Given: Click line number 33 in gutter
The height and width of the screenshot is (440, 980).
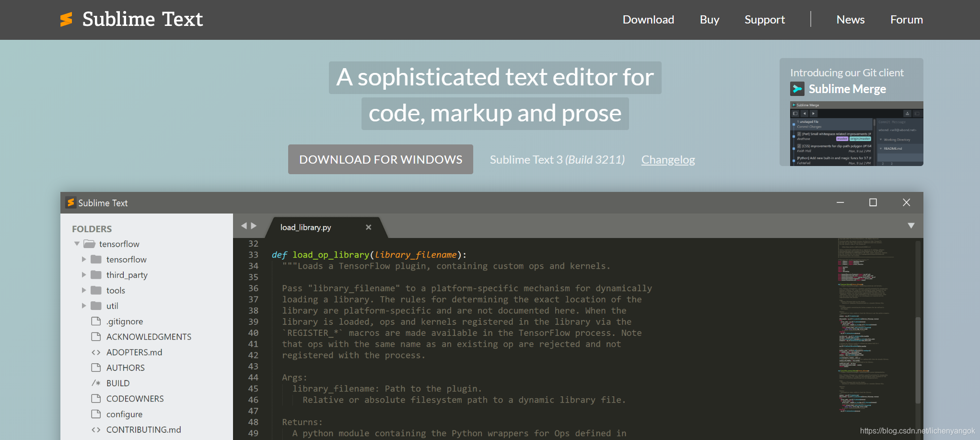Looking at the screenshot, I should pos(253,255).
